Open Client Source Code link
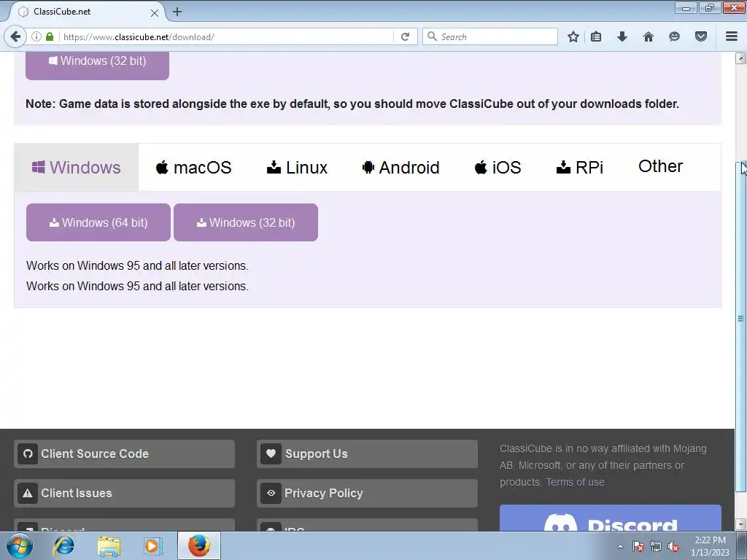Image resolution: width=747 pixels, height=560 pixels. tap(124, 454)
